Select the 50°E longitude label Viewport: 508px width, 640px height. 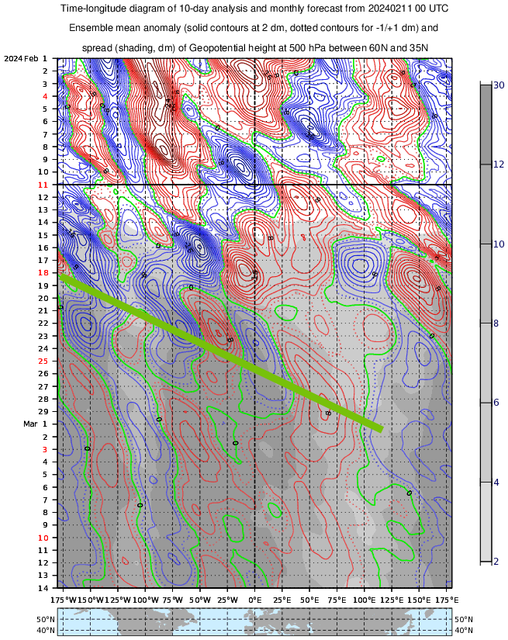310,600
